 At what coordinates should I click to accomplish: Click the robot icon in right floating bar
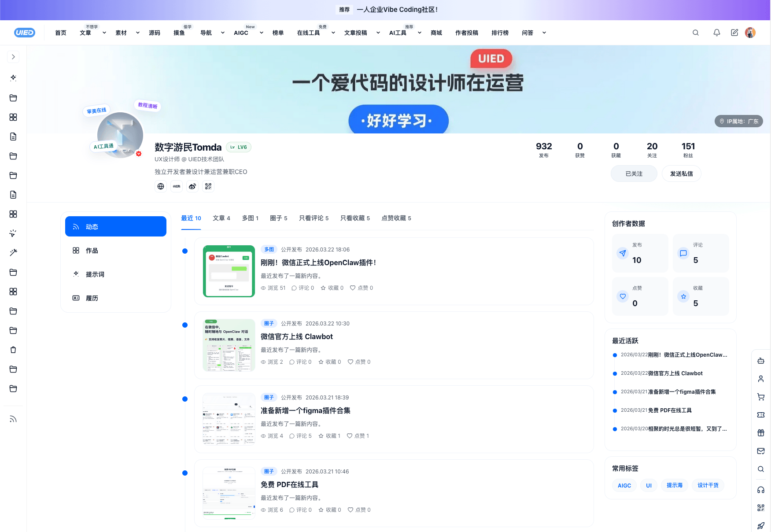point(761,361)
